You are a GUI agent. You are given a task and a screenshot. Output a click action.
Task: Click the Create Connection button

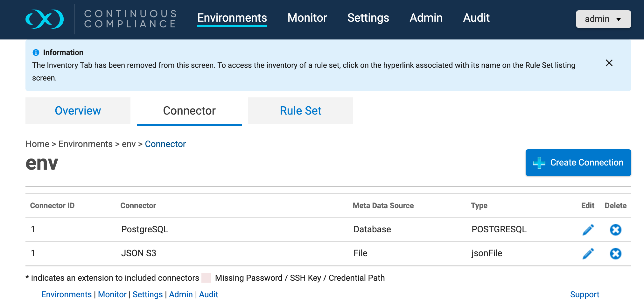point(578,163)
